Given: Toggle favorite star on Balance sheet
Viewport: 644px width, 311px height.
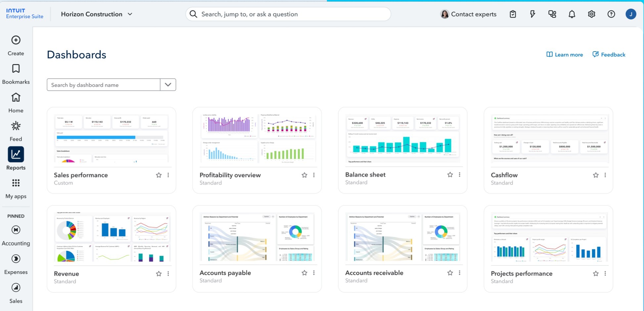Looking at the screenshot, I should click(450, 175).
